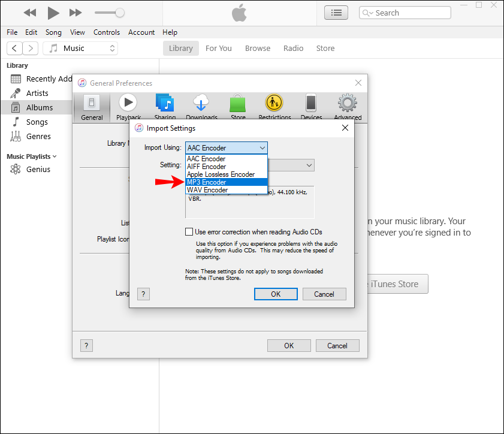Choose AIFF Encoder from the list

tap(227, 167)
